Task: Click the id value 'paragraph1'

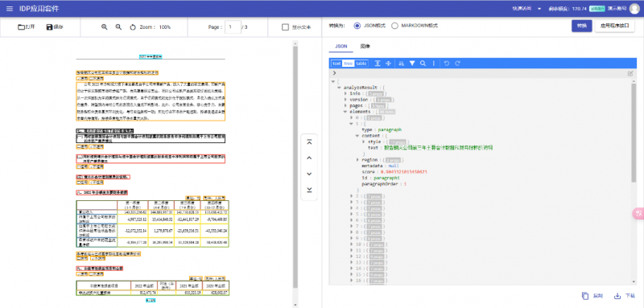Action: coord(386,178)
